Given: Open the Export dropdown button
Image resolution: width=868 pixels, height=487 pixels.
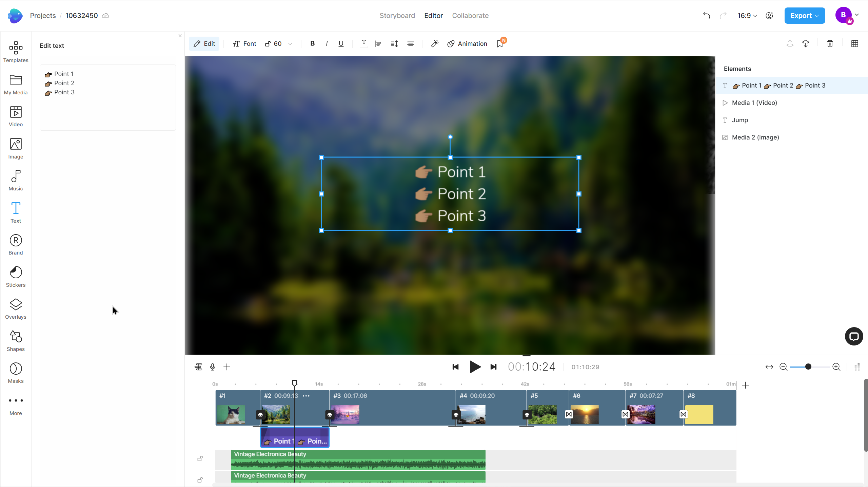Looking at the screenshot, I should click(x=804, y=16).
